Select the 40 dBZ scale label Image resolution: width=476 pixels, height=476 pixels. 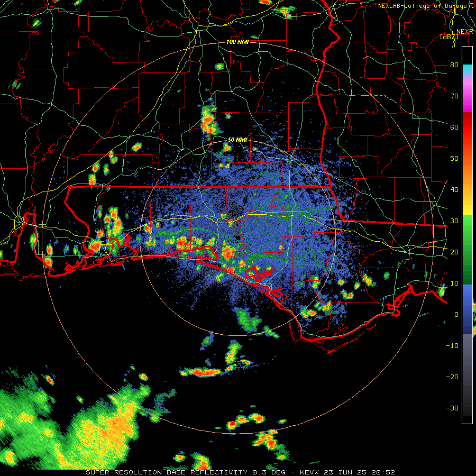click(x=454, y=190)
